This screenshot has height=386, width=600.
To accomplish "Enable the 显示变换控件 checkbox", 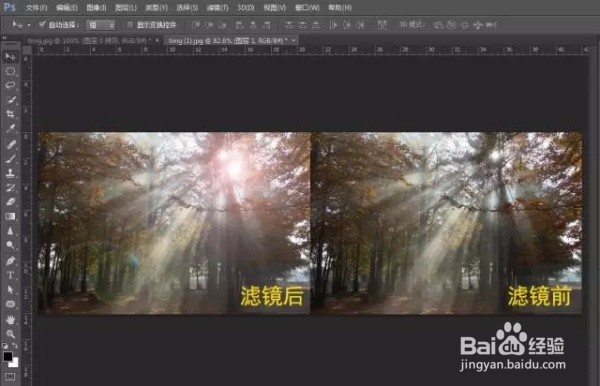I will tap(130, 25).
